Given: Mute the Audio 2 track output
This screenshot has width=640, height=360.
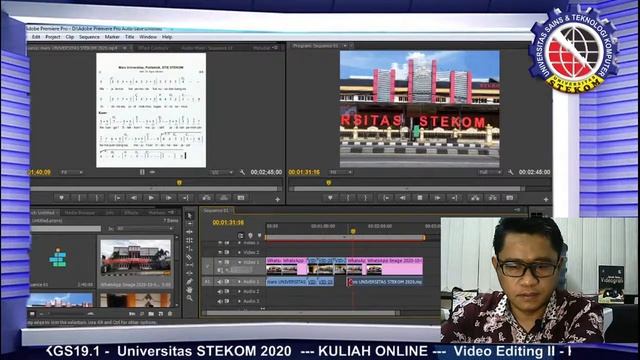Looking at the screenshot, I should tap(220, 291).
